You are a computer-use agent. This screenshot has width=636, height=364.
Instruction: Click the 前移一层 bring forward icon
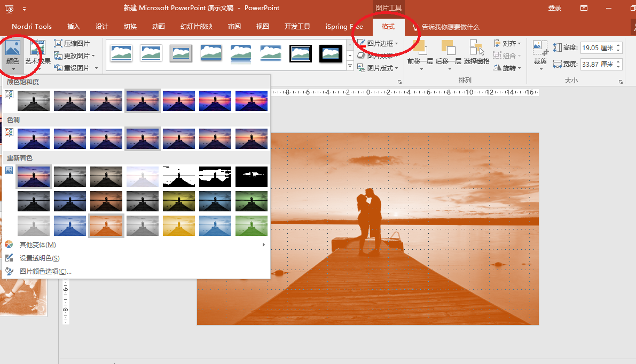pyautogui.click(x=420, y=48)
